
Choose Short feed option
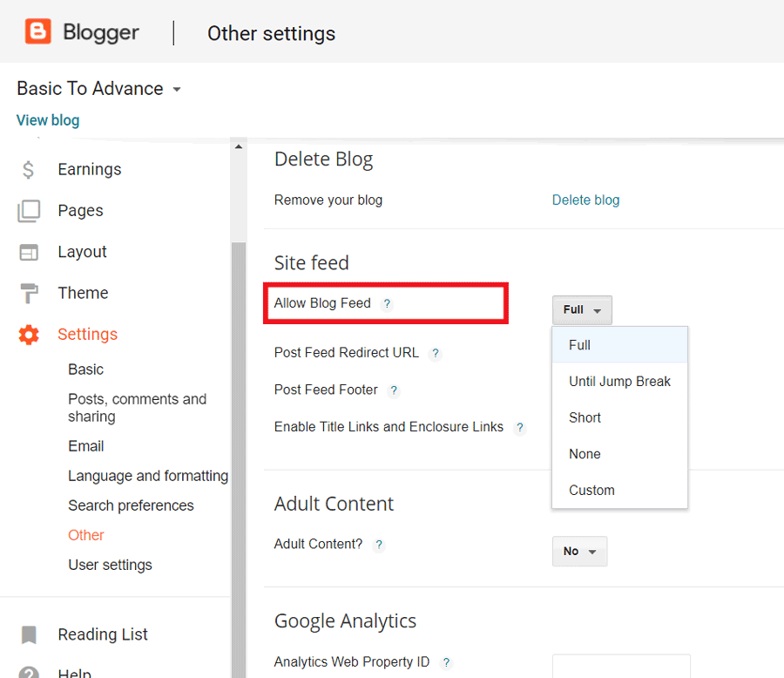tap(620, 417)
